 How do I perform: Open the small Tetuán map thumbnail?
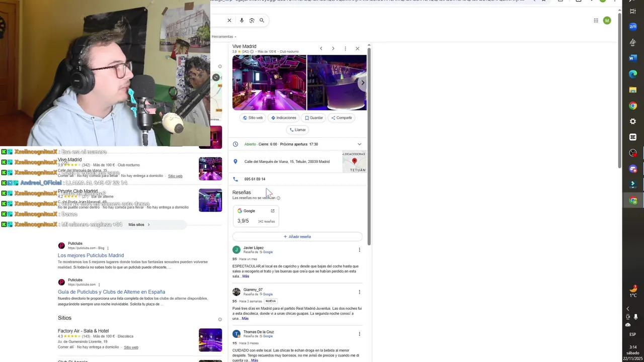point(354,162)
